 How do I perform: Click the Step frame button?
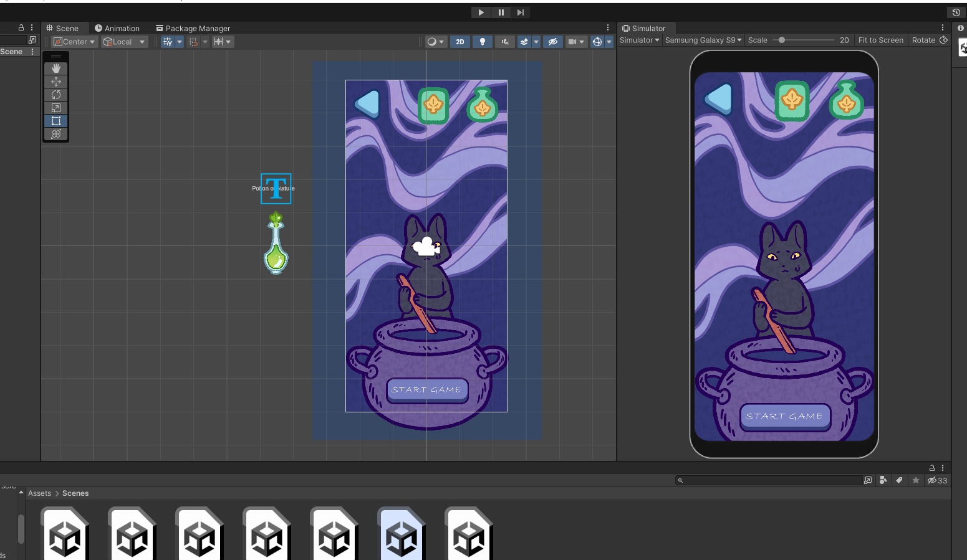pyautogui.click(x=521, y=12)
